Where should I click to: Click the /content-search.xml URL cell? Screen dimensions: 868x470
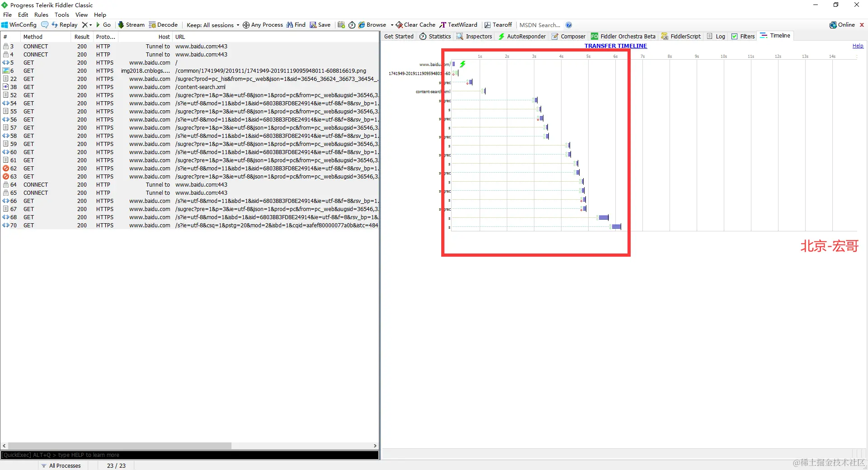click(200, 87)
